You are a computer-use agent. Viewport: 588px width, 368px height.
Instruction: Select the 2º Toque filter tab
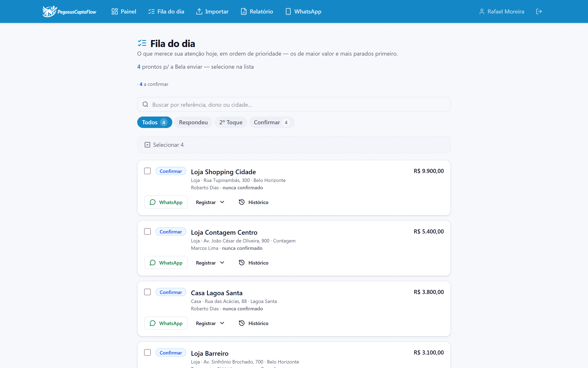[231, 122]
